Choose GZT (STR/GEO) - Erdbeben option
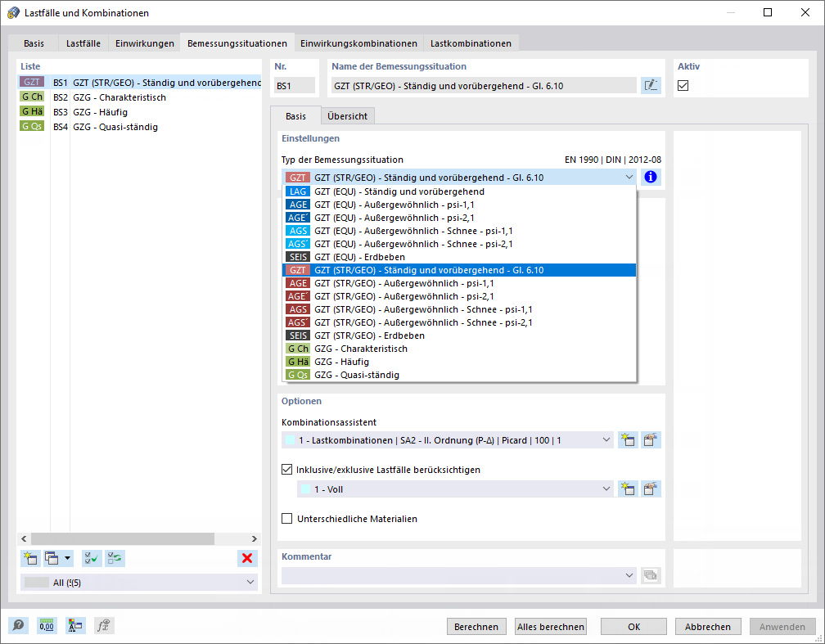825x644 pixels. 459,336
